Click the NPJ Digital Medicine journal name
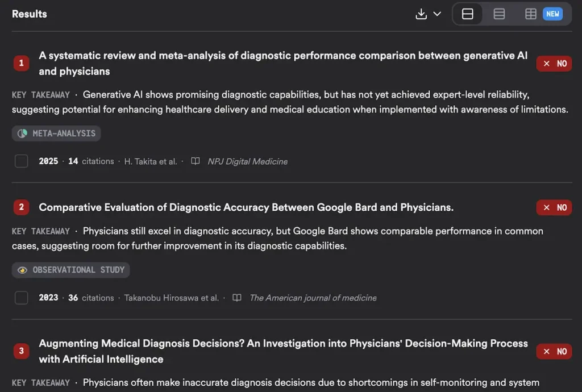Image resolution: width=582 pixels, height=392 pixels. tap(247, 161)
